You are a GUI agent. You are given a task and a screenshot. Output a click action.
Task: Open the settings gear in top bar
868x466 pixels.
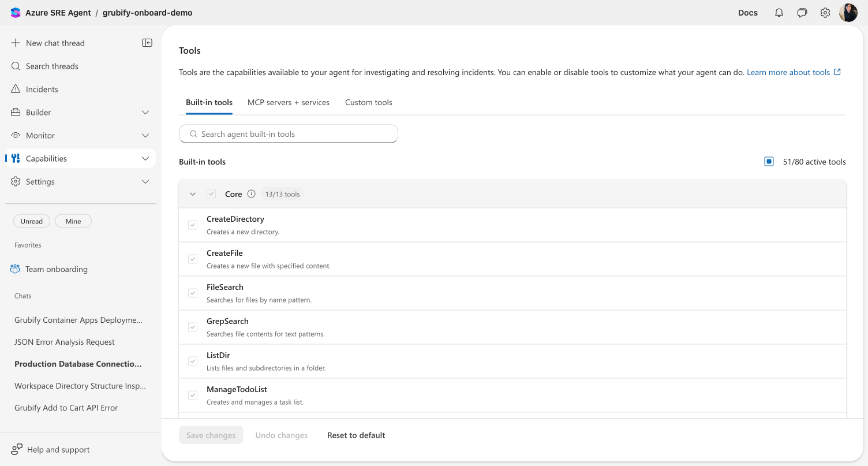pos(825,13)
